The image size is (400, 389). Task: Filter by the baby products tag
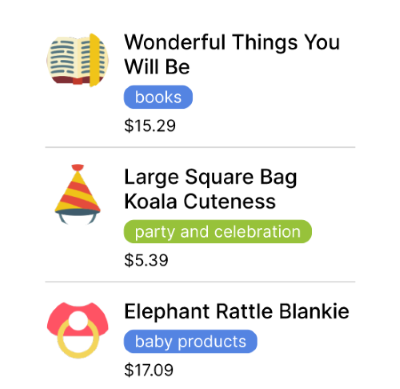190,341
